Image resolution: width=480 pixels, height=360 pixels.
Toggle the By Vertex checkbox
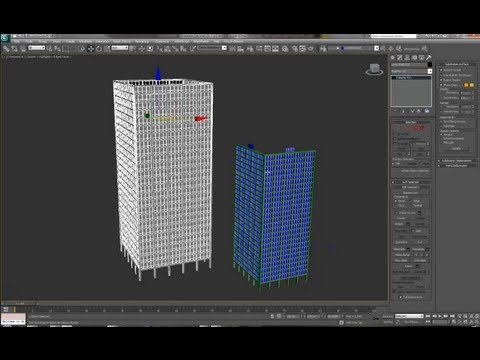tap(395, 134)
